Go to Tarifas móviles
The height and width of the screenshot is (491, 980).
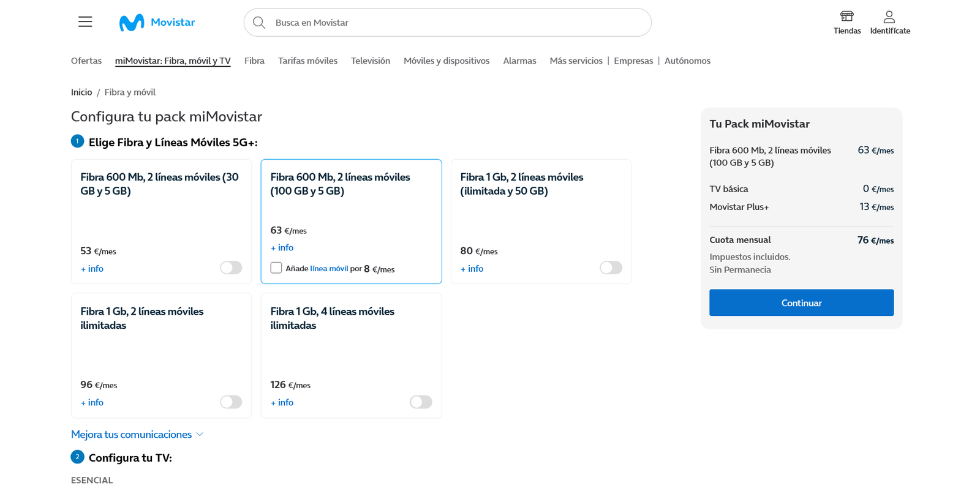tap(307, 61)
